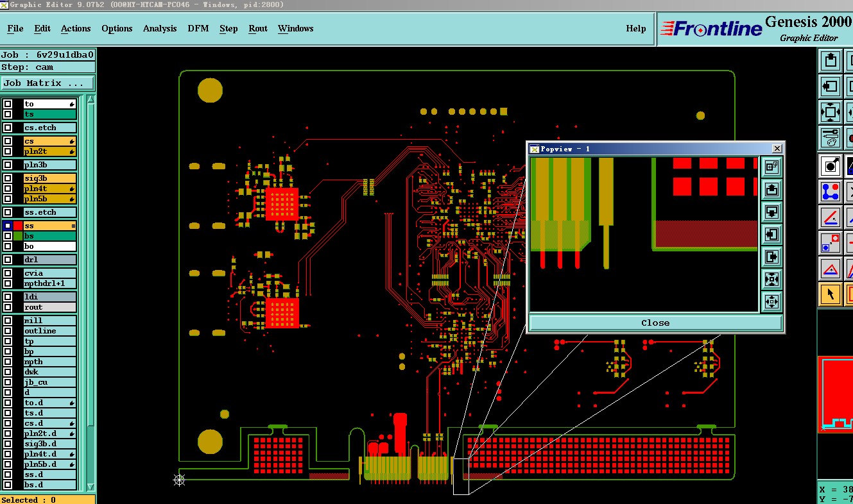Viewport: 853px width, 504px height.
Task: Click the Job Matrix ... button
Action: click(47, 83)
